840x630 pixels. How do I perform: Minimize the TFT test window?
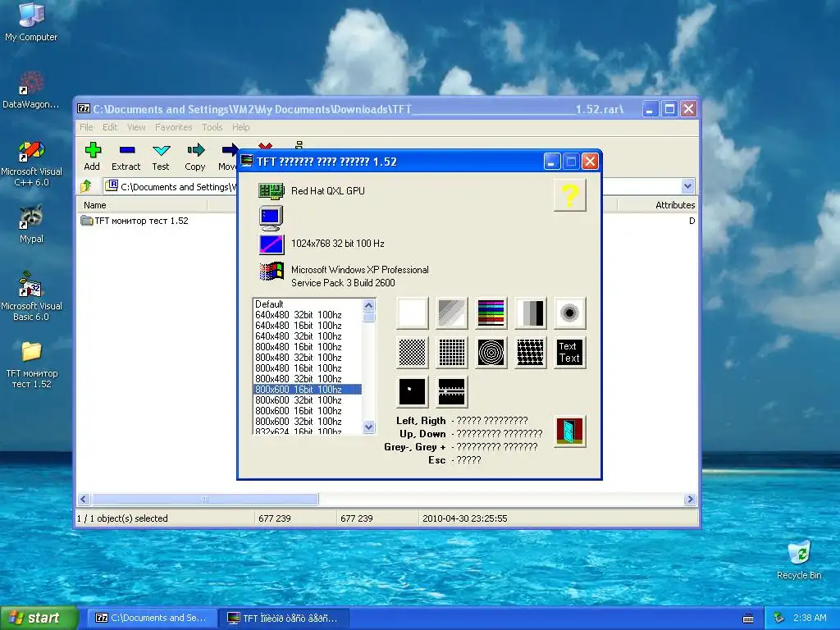pyautogui.click(x=552, y=162)
